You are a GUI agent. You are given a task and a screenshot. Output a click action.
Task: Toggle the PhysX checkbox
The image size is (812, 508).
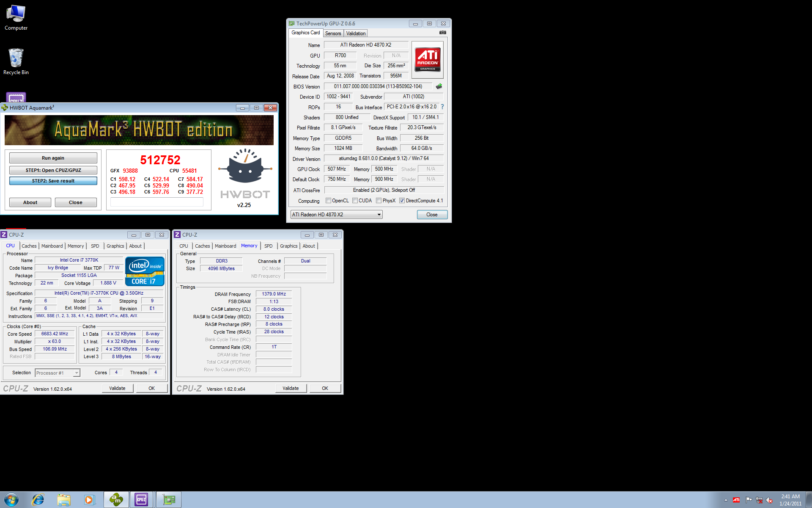click(x=379, y=201)
